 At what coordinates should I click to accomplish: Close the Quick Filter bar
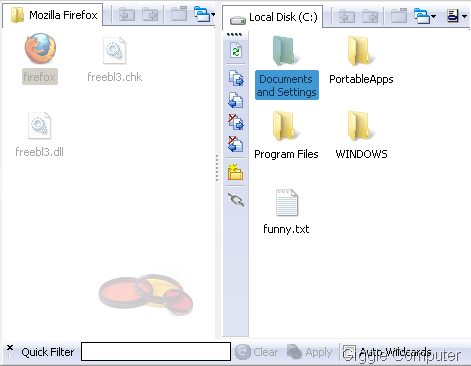point(10,348)
